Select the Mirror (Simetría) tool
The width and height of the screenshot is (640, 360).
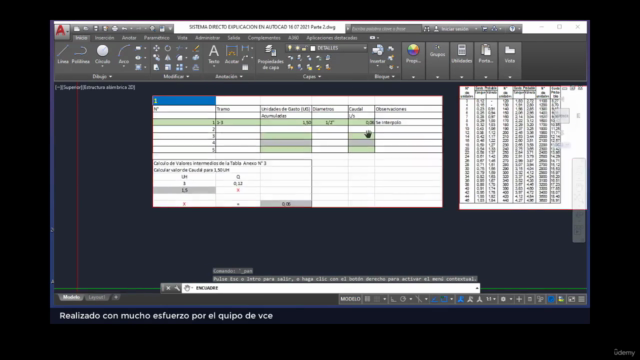click(x=168, y=58)
